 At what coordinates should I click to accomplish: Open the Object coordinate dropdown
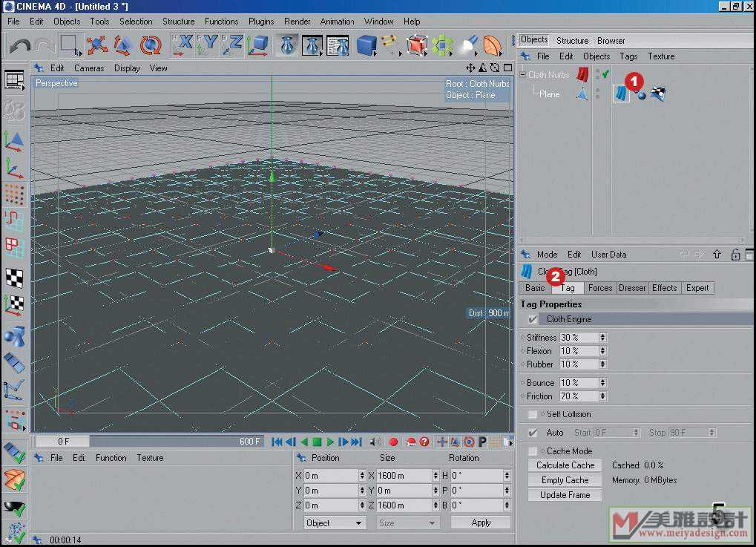tap(334, 523)
